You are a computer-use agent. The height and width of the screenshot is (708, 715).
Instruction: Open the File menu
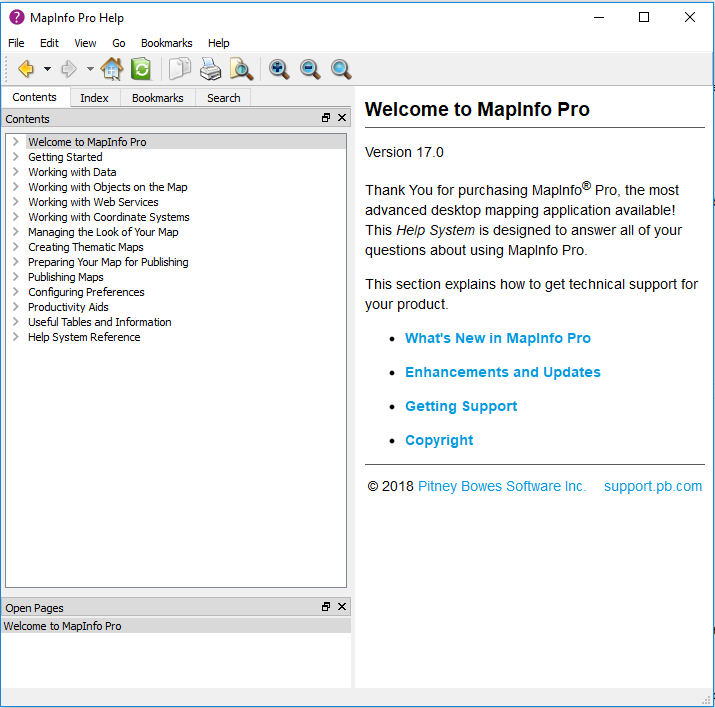click(x=16, y=43)
